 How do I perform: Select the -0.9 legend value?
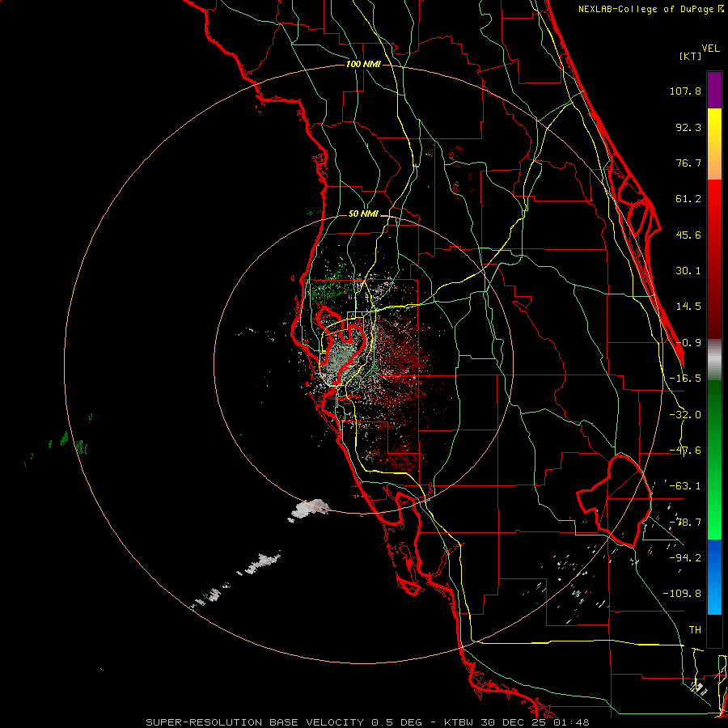[688, 343]
